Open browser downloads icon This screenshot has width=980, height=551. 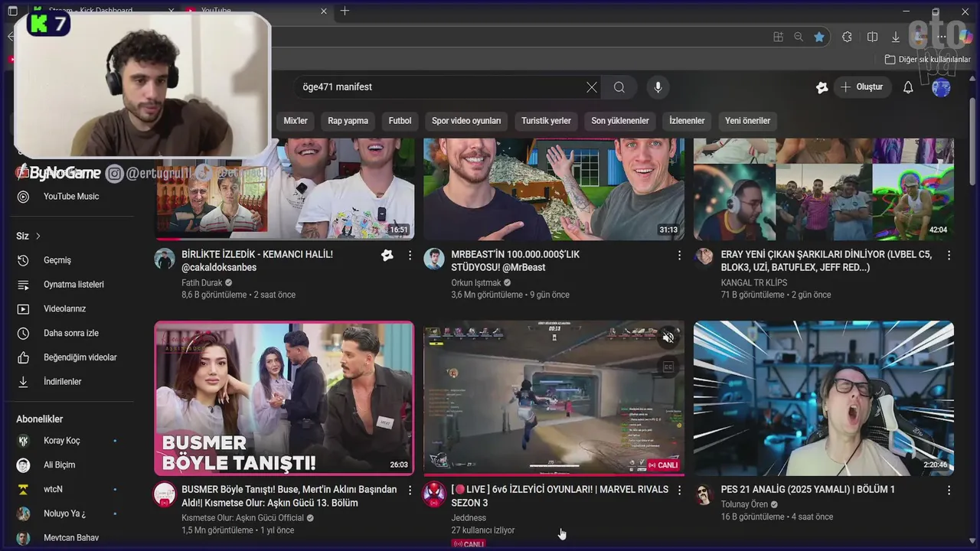896,37
